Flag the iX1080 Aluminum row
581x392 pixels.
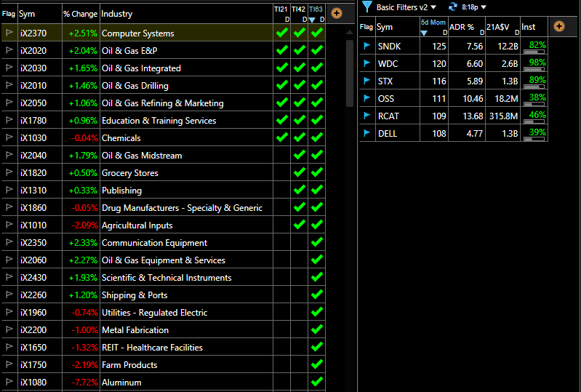coord(9,381)
